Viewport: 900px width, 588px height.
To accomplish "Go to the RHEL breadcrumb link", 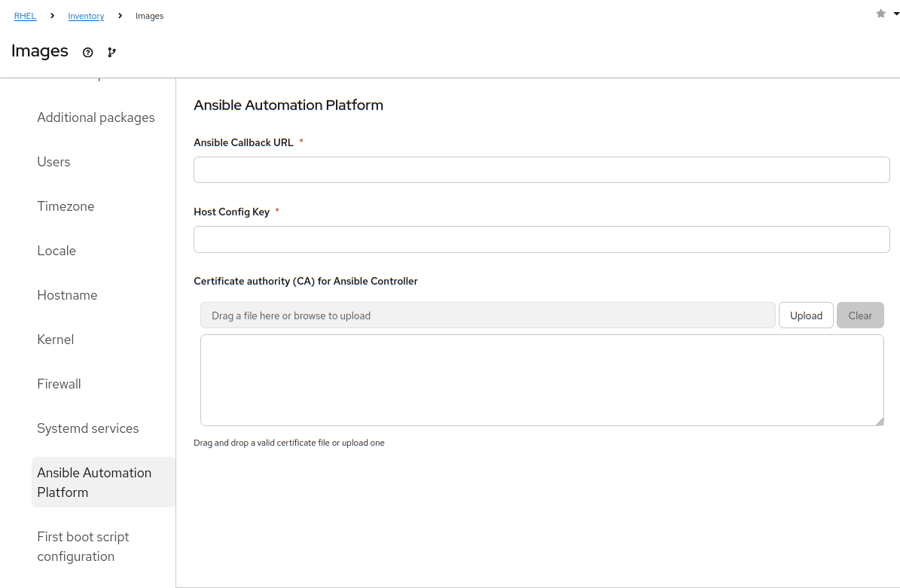I will (x=25, y=16).
